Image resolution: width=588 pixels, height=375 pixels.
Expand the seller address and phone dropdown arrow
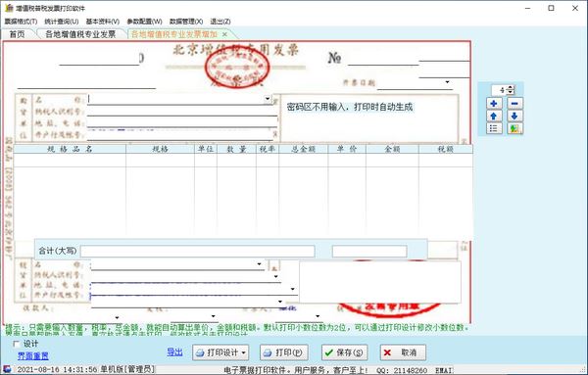292,289
